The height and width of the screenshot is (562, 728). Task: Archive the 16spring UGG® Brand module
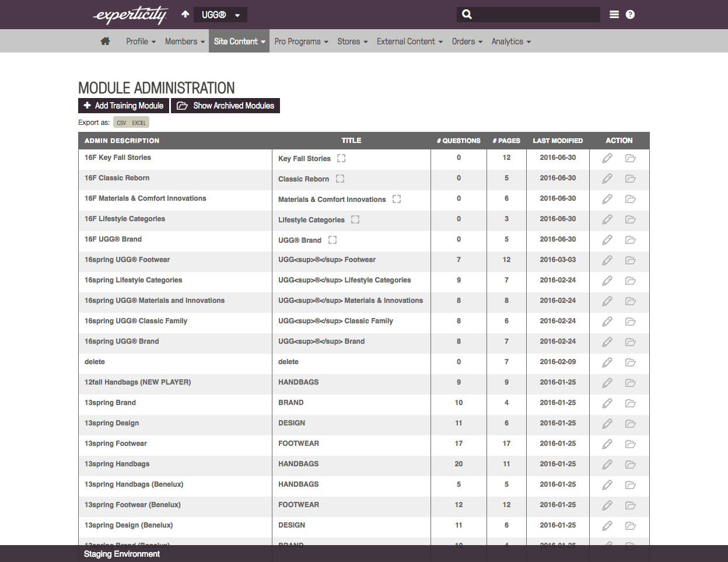[631, 342]
